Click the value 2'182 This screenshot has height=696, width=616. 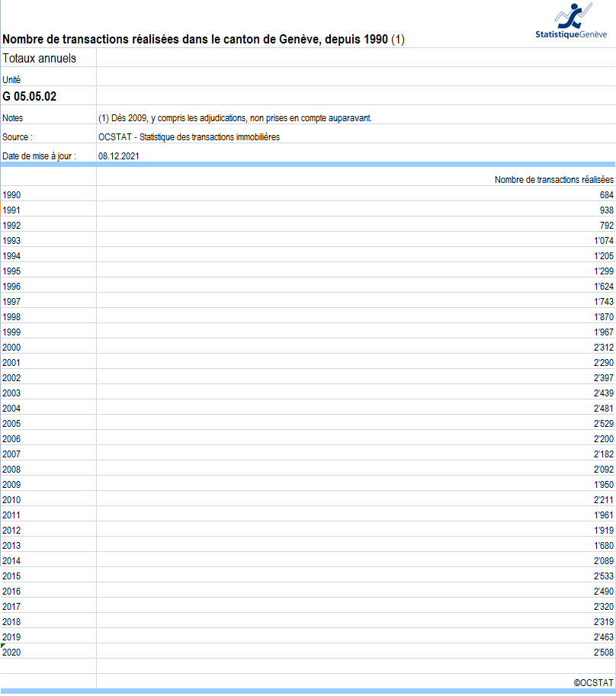point(604,454)
